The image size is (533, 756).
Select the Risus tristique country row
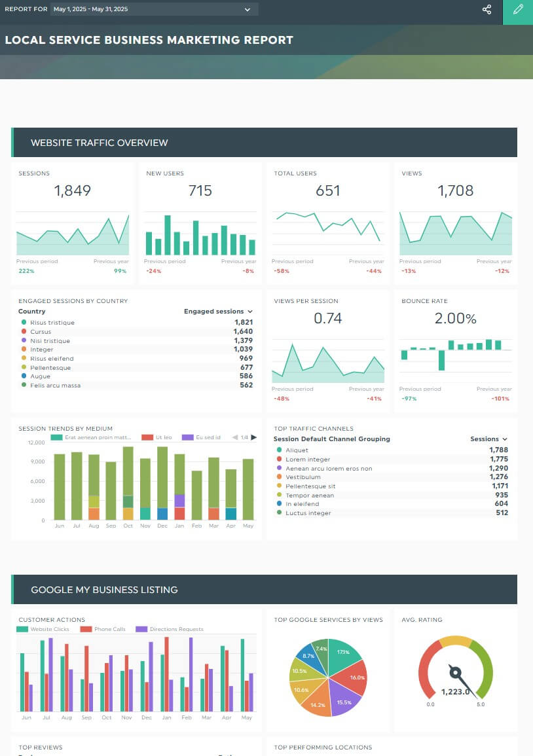coord(52,323)
